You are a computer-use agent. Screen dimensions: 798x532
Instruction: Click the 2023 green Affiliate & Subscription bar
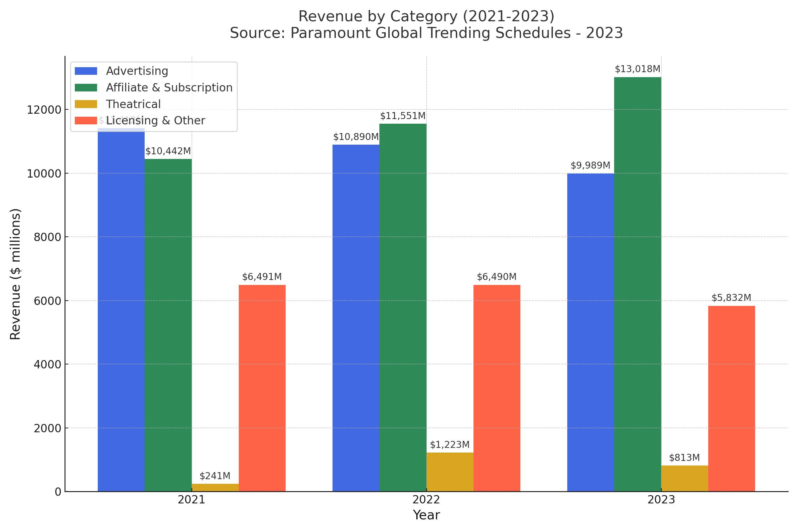pos(638,284)
